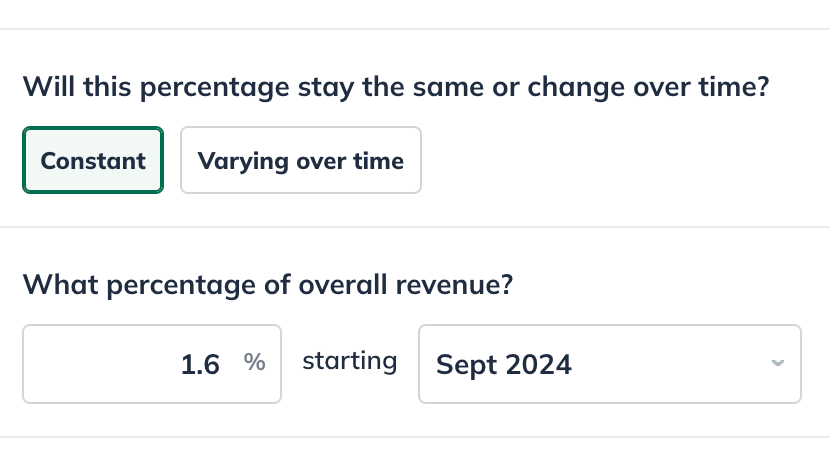Screen dimensions: 830x454
Task: Select the "Constant" option
Action: click(x=93, y=160)
